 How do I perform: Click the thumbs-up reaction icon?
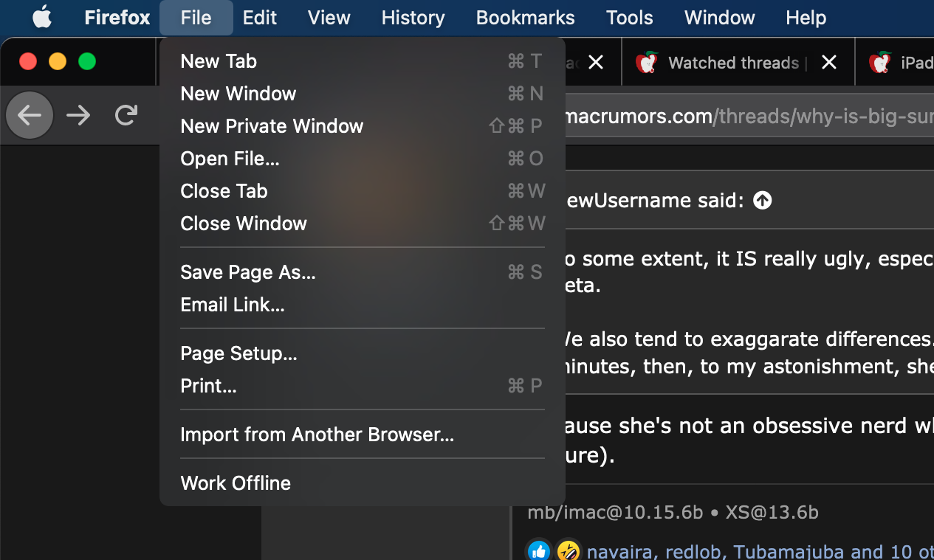click(539, 550)
